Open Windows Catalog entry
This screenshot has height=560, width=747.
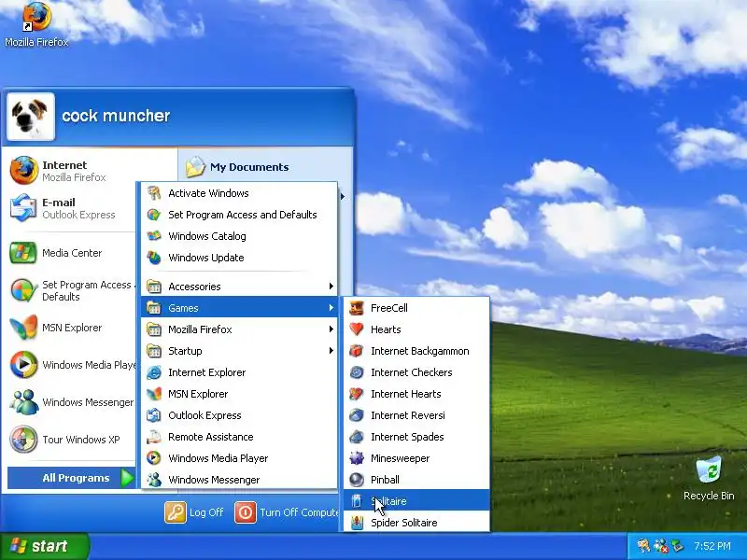[239, 236]
